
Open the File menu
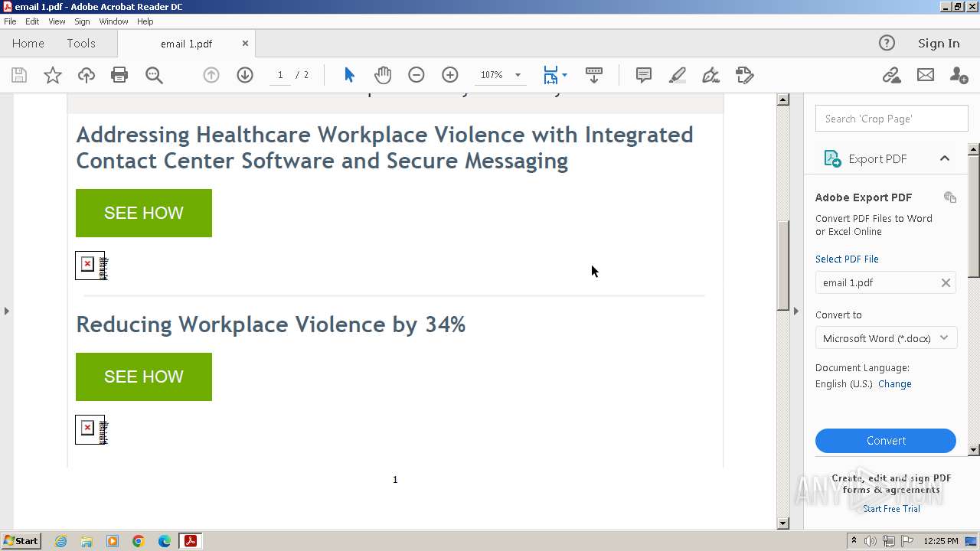tap(10, 21)
